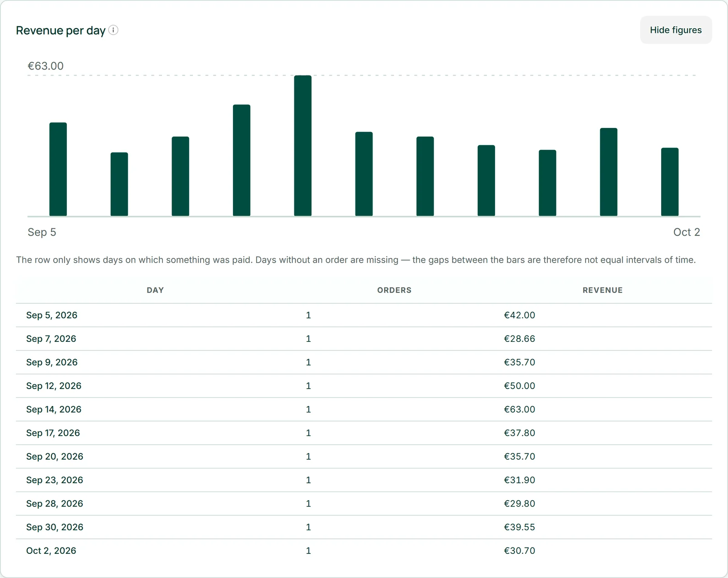Screen dimensions: 728x578
Task: Click the €29.80 revenue value
Action: tap(519, 503)
